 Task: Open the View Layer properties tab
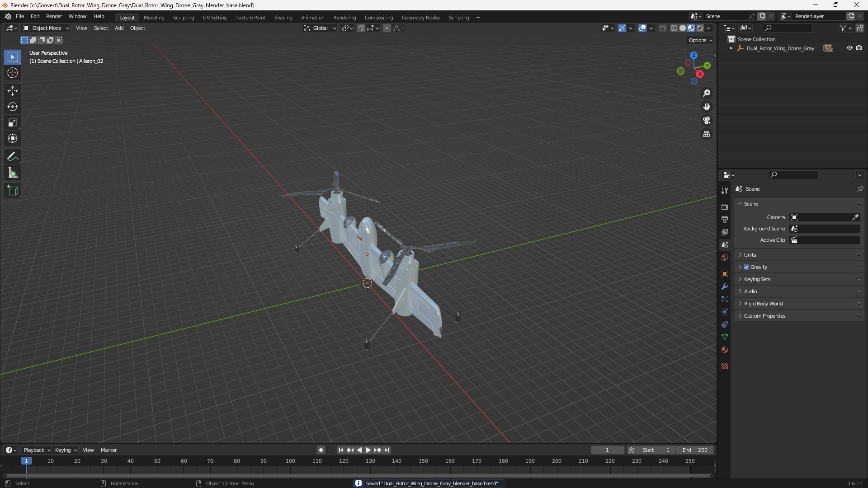[725, 232]
